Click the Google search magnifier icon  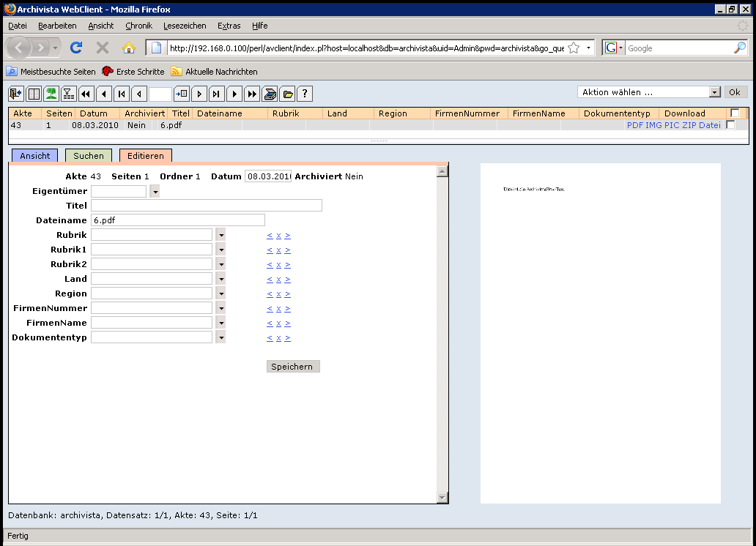[740, 48]
